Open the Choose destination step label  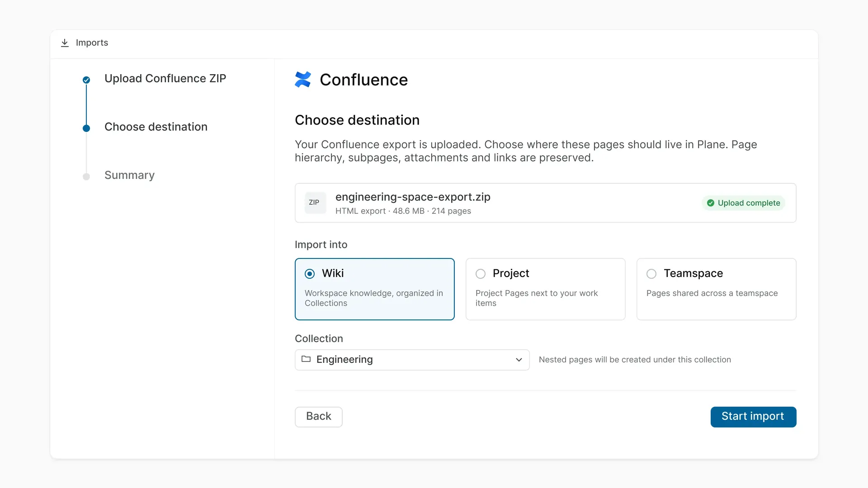tap(156, 127)
